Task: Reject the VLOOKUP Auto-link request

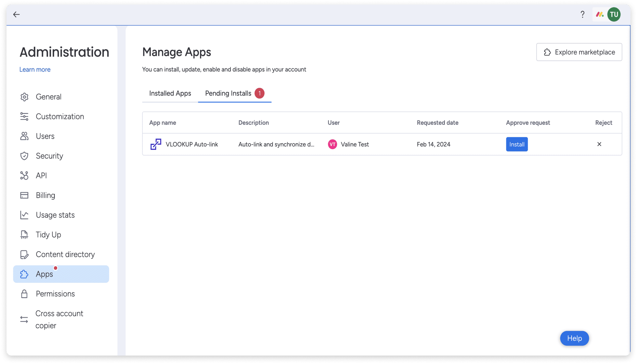Action: tap(599, 144)
